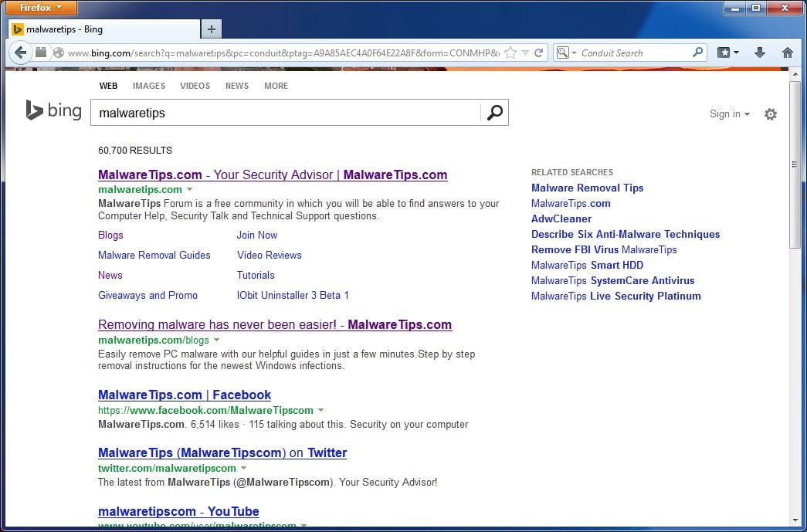807x532 pixels.
Task: Click related search MalwareTips.com
Action: click(x=571, y=203)
